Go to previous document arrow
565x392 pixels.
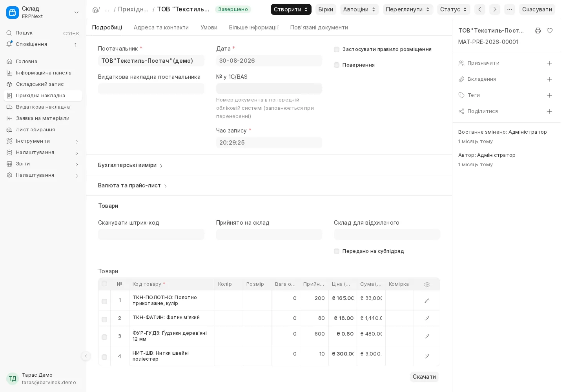pyautogui.click(x=480, y=9)
